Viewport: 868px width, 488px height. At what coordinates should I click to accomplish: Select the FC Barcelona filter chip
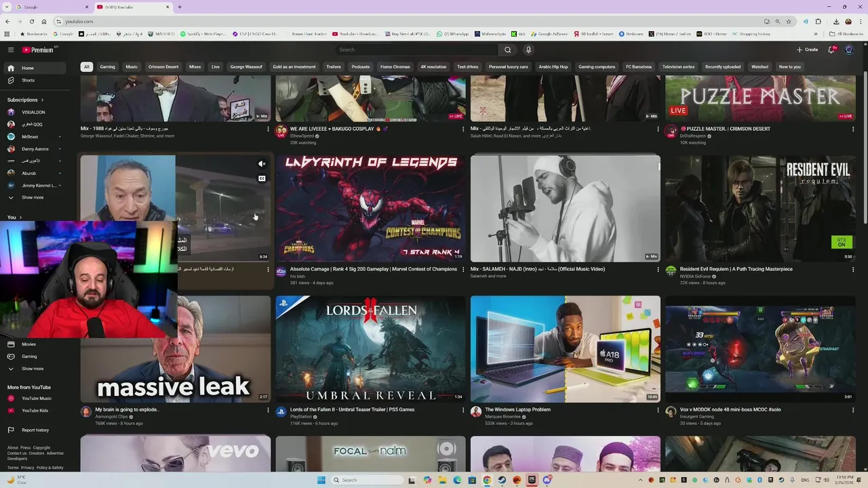pyautogui.click(x=639, y=67)
